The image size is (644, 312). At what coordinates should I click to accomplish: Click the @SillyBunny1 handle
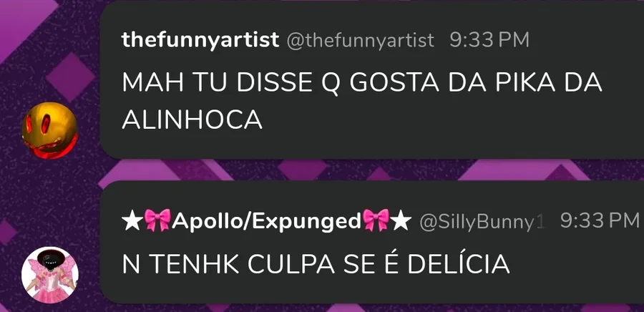tap(482, 222)
